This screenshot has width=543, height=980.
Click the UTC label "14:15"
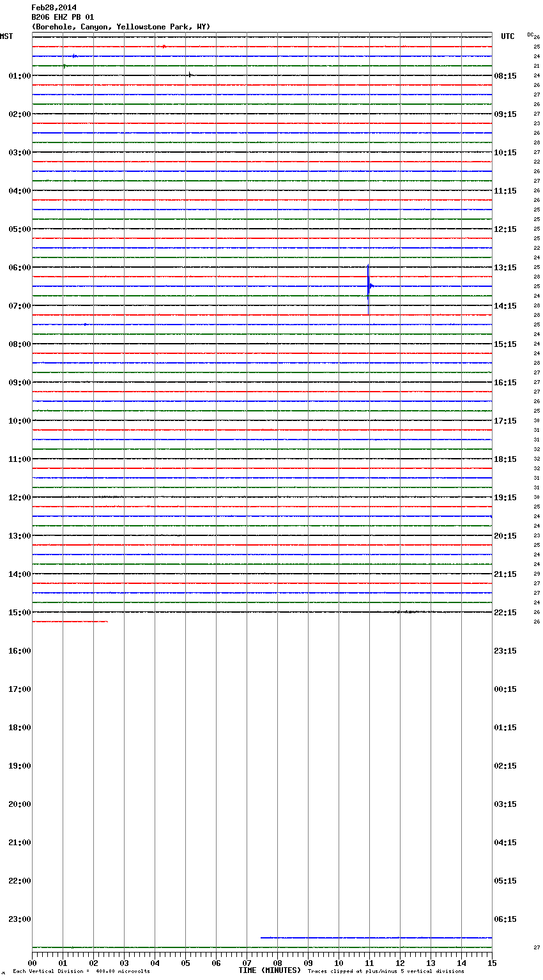[x=505, y=306]
